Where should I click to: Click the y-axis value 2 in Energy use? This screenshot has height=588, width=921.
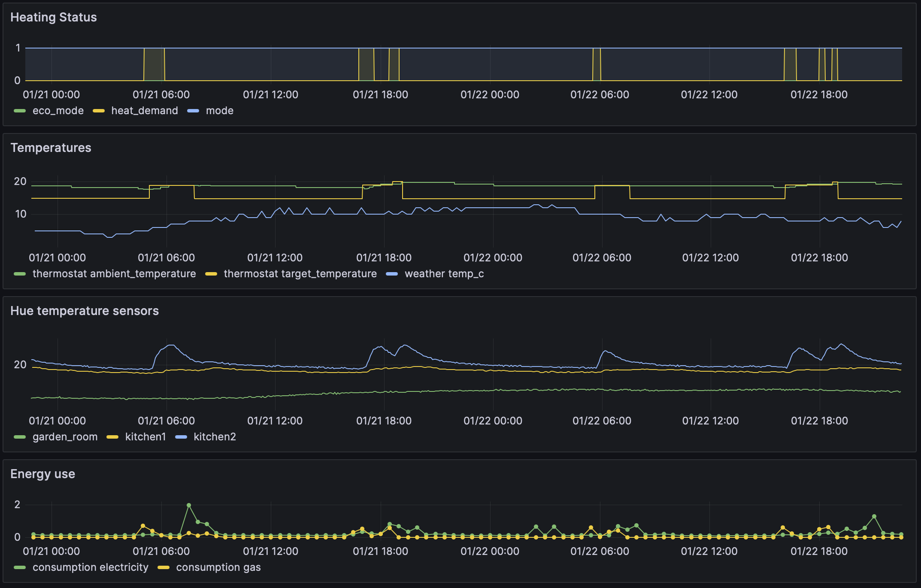point(17,504)
